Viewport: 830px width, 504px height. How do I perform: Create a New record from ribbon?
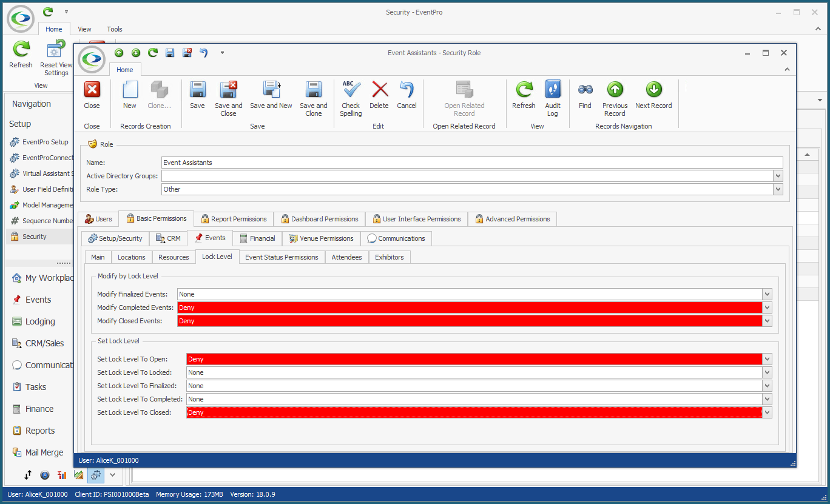point(130,96)
